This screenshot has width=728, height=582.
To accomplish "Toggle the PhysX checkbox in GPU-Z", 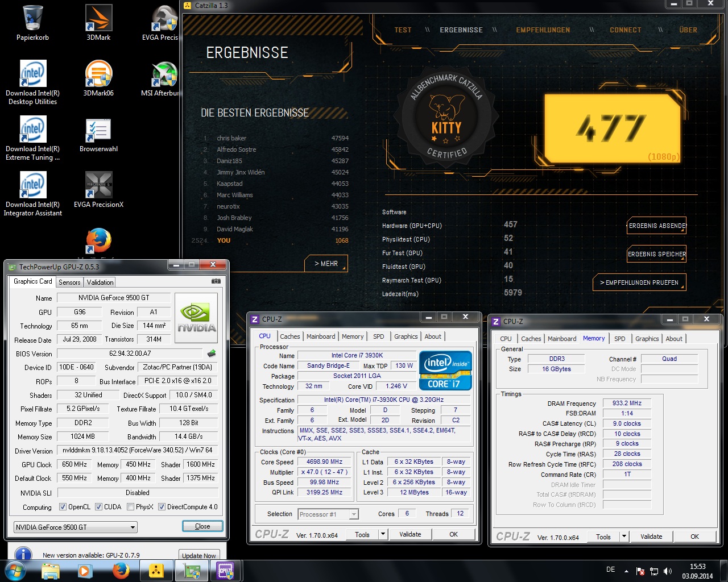I will click(x=130, y=507).
